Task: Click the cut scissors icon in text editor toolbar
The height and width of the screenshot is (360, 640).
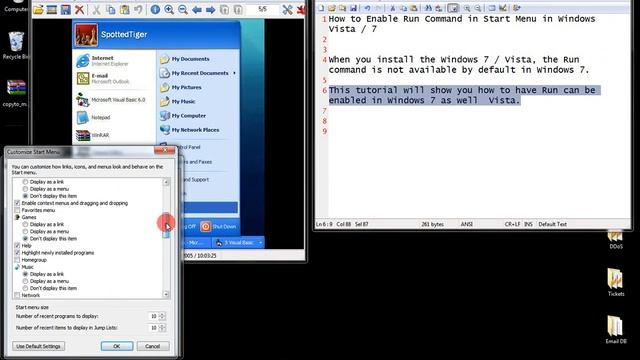Action: click(x=392, y=8)
